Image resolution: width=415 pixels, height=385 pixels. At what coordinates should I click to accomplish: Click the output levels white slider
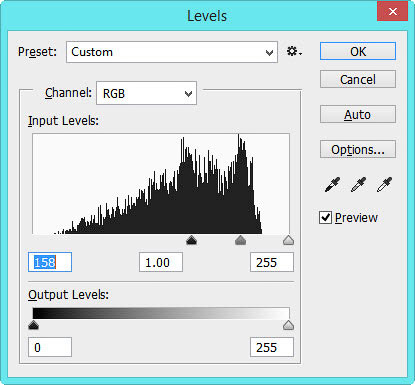(288, 325)
